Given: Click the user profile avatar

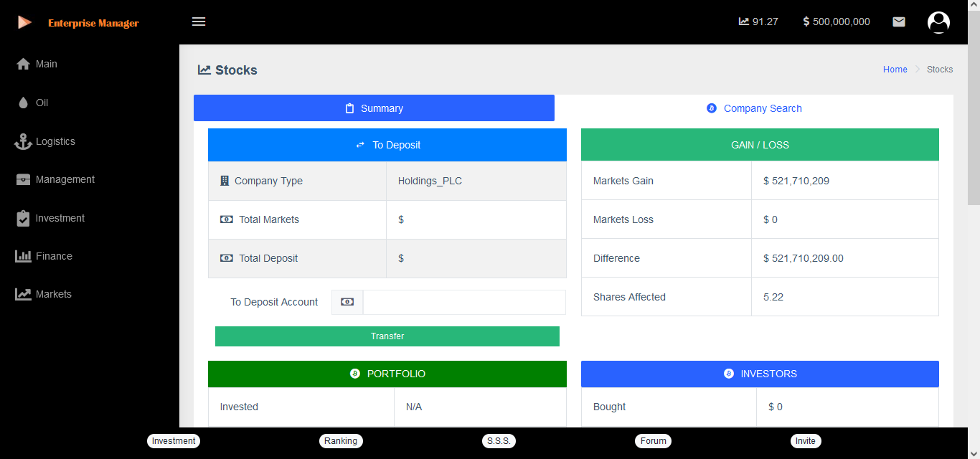Looking at the screenshot, I should tap(938, 22).
